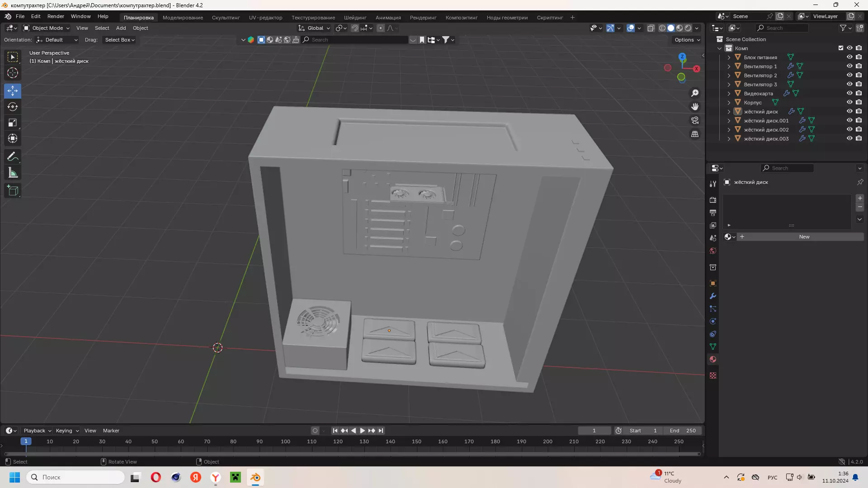
Task: Open the Options dropdown
Action: point(687,40)
